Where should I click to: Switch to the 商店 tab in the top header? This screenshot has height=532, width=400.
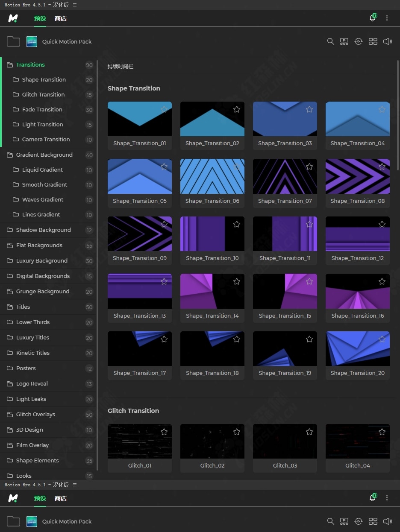[61, 19]
